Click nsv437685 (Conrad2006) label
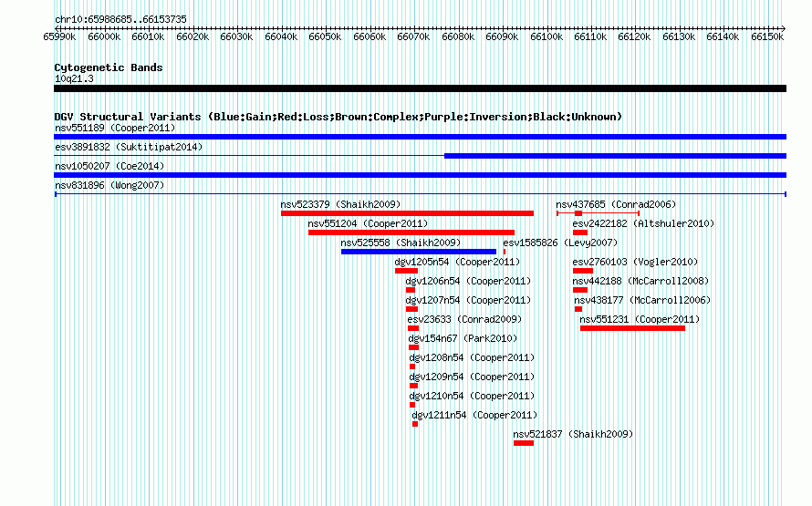 tap(616, 204)
